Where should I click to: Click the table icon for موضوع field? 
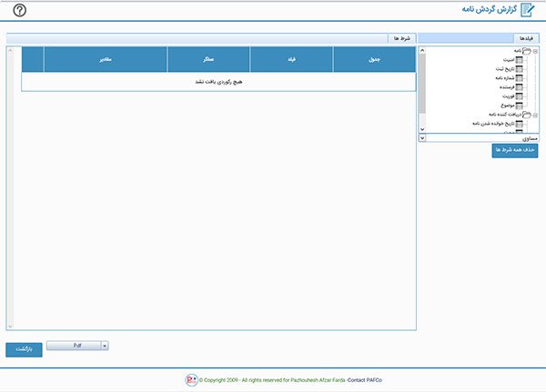click(x=519, y=106)
